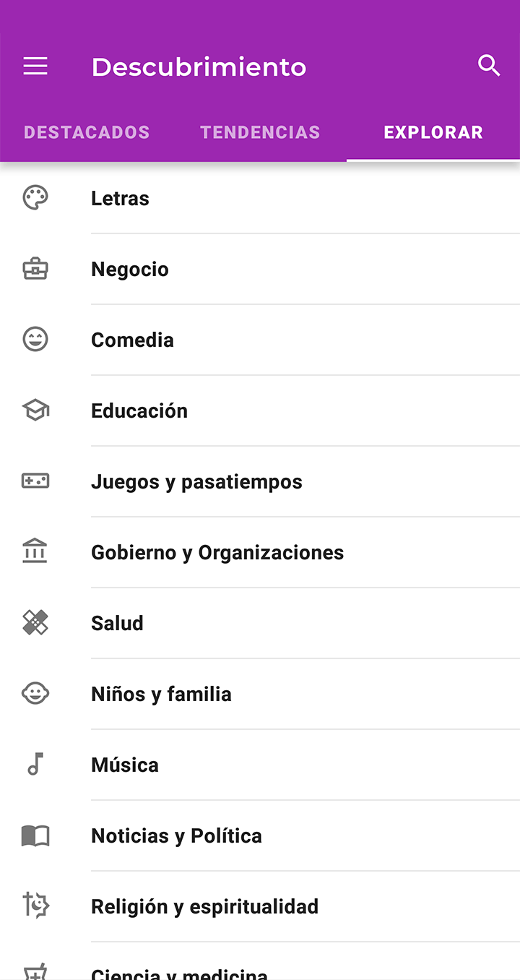The width and height of the screenshot is (520, 980).
Task: Click the government building icon
Action: (x=35, y=552)
